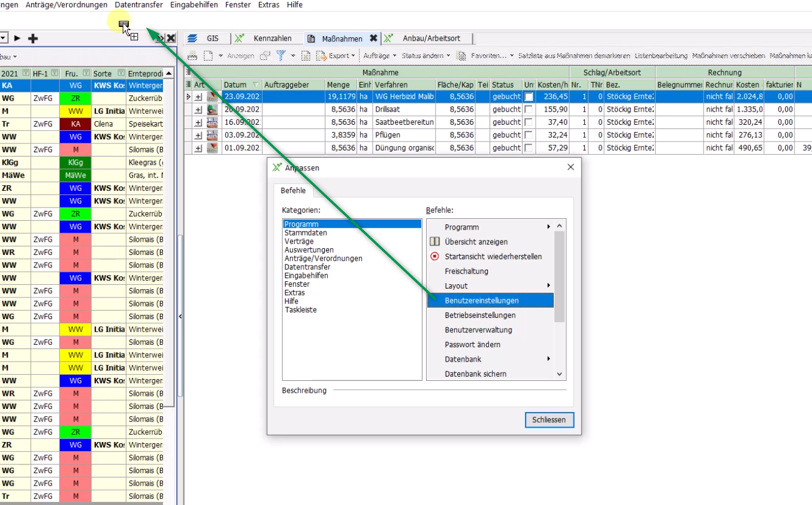
Task: Click the play arrow icon in left panel
Action: tap(17, 38)
